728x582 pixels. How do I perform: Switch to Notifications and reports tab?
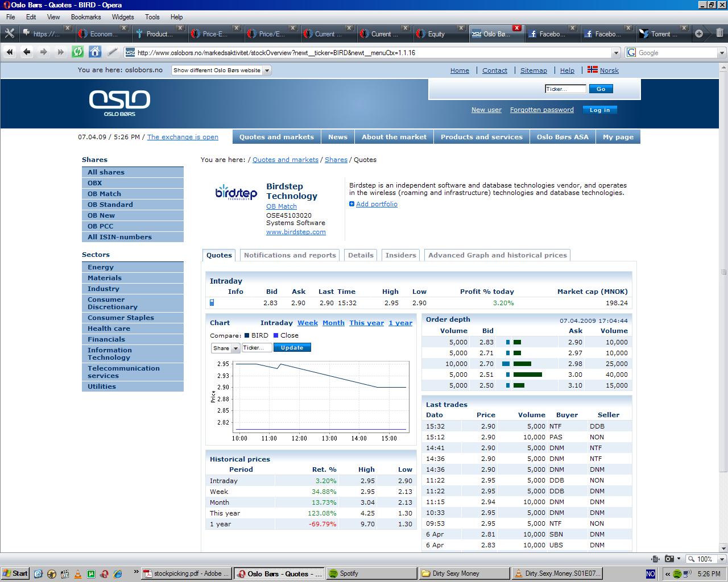[290, 255]
